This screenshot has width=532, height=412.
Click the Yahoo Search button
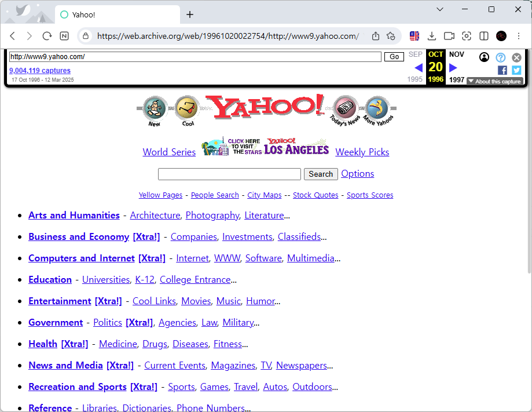321,174
